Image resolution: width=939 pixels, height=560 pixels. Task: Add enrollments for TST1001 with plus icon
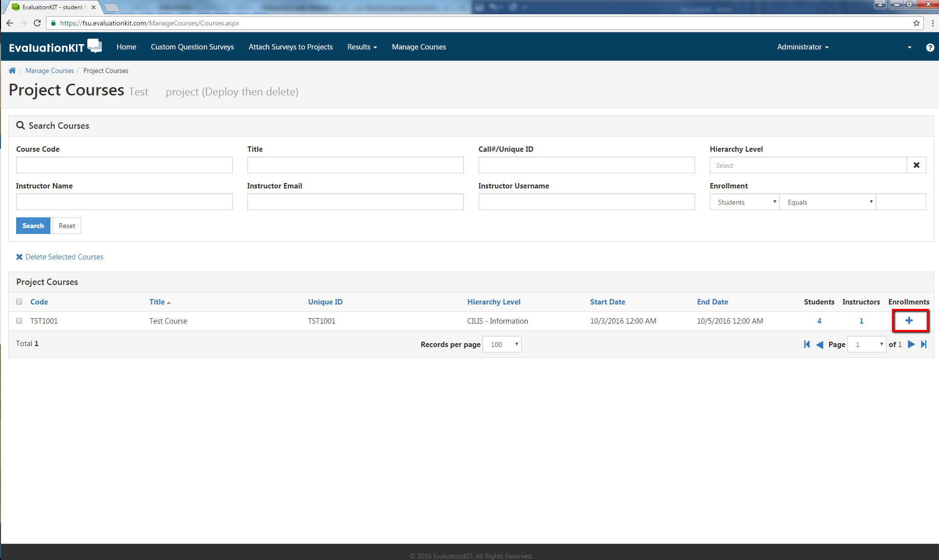click(909, 321)
